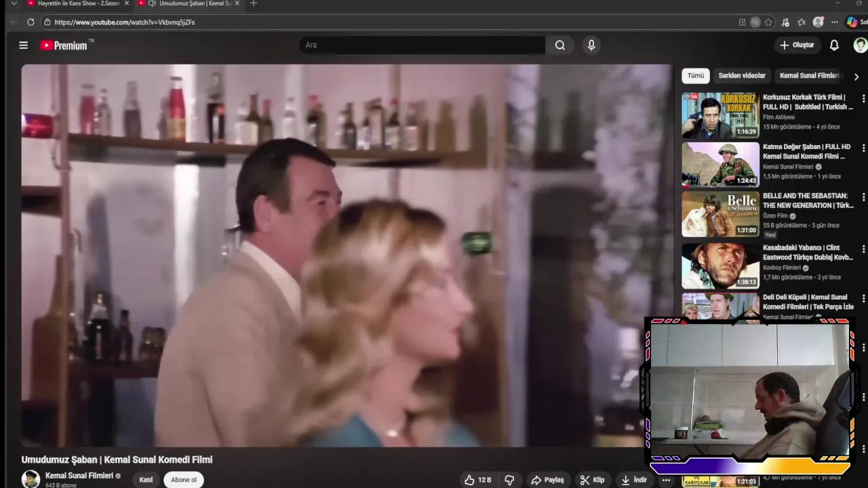Open Deli Deli Küpeli title link

point(808,302)
